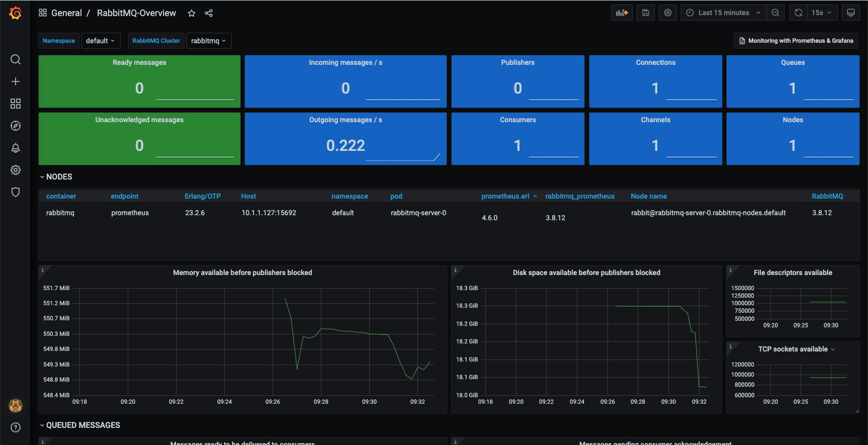Click the user avatar in sidebar
This screenshot has width=868, height=445.
coord(16,405)
